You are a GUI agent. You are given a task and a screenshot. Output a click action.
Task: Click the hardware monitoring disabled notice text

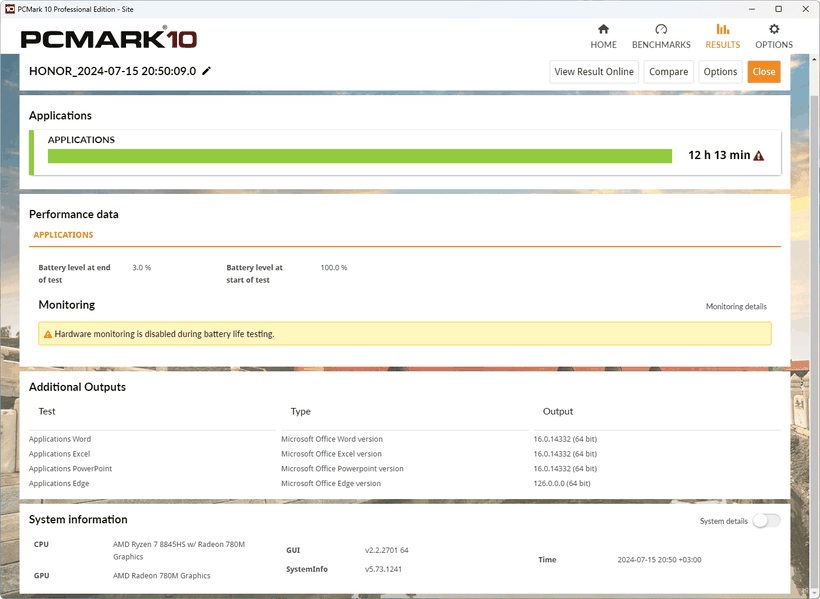[x=164, y=334]
